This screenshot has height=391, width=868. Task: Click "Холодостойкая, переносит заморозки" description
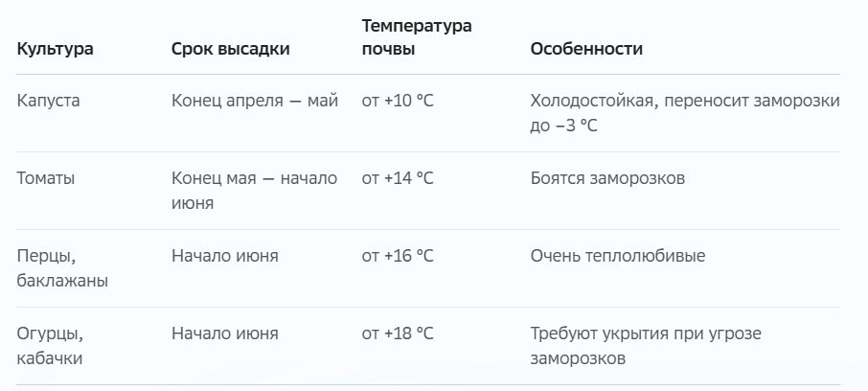pyautogui.click(x=685, y=101)
